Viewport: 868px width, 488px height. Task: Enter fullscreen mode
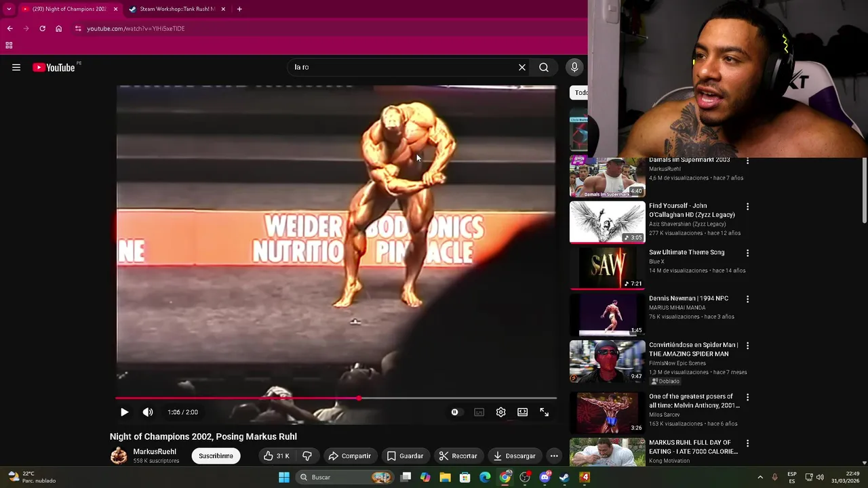click(x=544, y=412)
